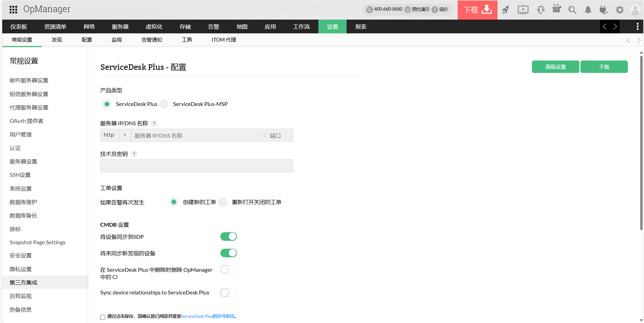644x323 pixels.
Task: Open Snapshot Page Settings in the sidebar
Action: tap(37, 242)
